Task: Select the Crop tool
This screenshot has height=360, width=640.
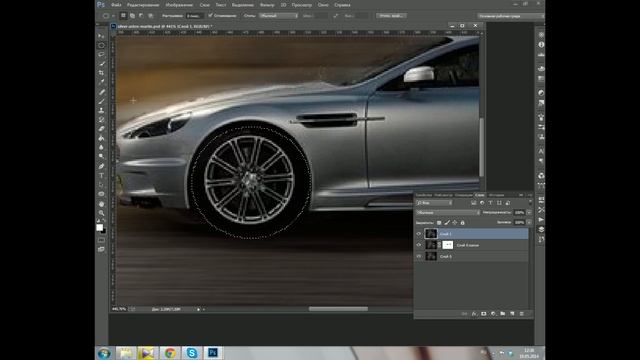Action: point(101,73)
